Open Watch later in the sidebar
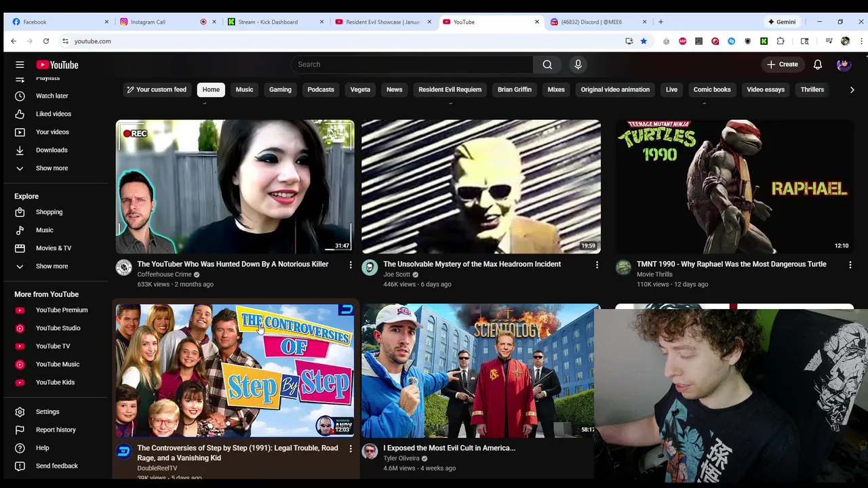The width and height of the screenshot is (868, 488). click(52, 96)
